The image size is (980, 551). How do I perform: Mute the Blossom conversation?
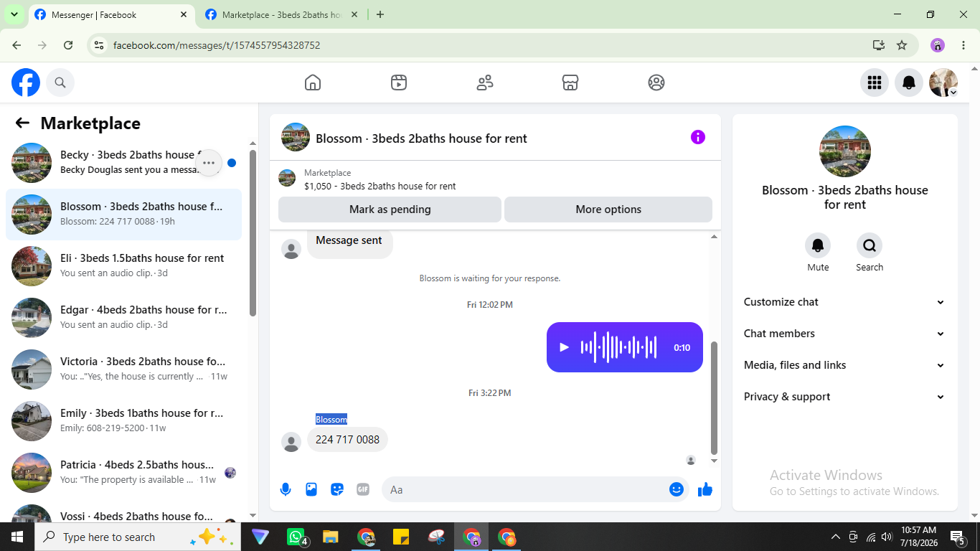point(818,246)
